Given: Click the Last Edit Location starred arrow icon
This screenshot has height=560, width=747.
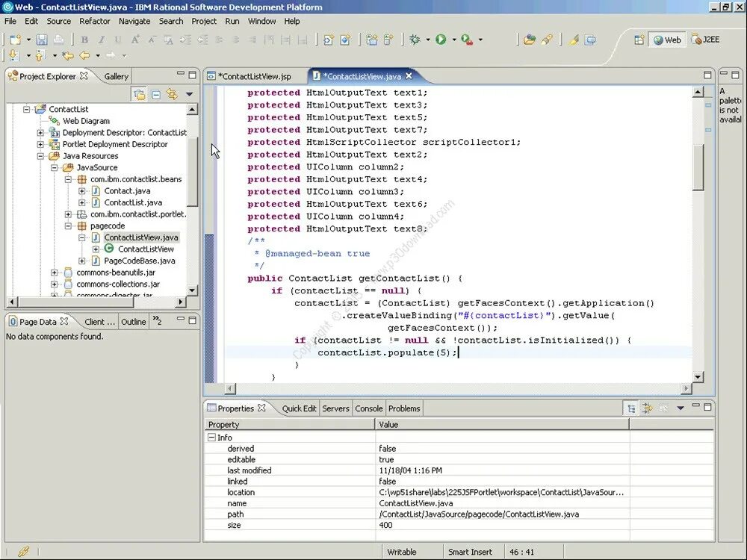Looking at the screenshot, I should click(68, 56).
